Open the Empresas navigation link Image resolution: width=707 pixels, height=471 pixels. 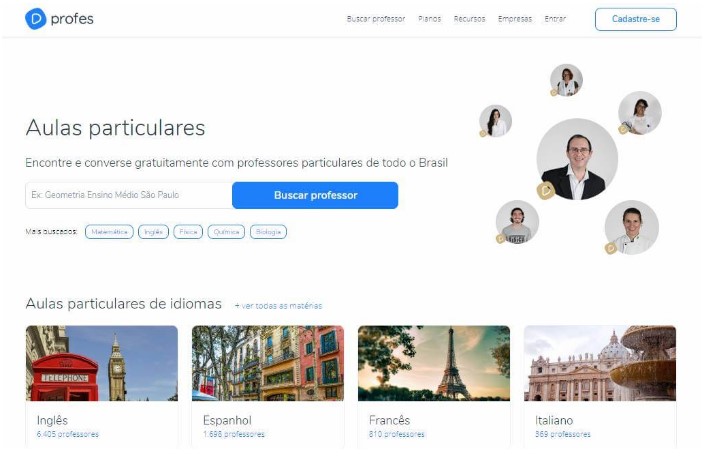[x=515, y=19]
